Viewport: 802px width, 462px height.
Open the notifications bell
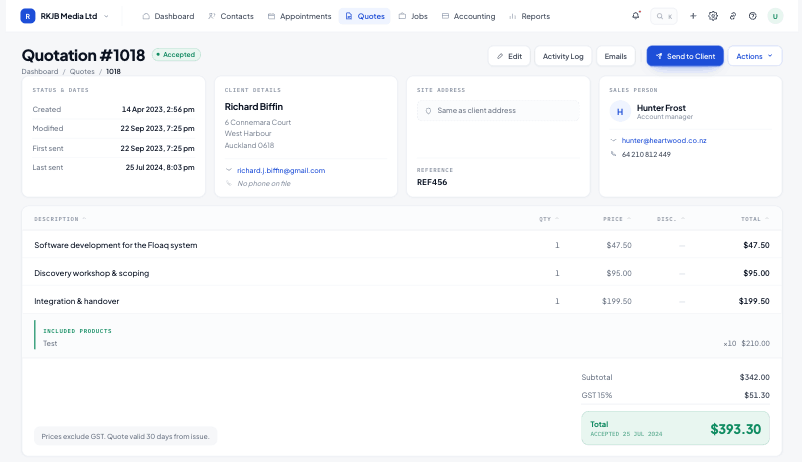tap(635, 16)
